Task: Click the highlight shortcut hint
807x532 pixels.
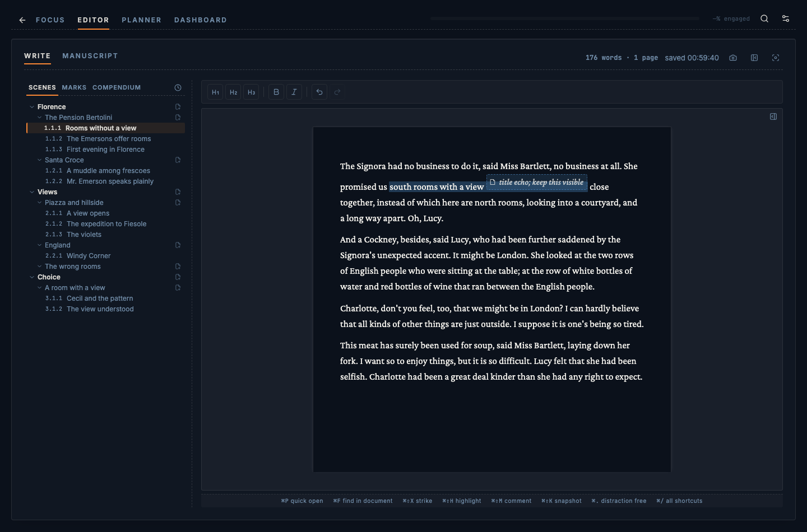Action: tap(462, 501)
